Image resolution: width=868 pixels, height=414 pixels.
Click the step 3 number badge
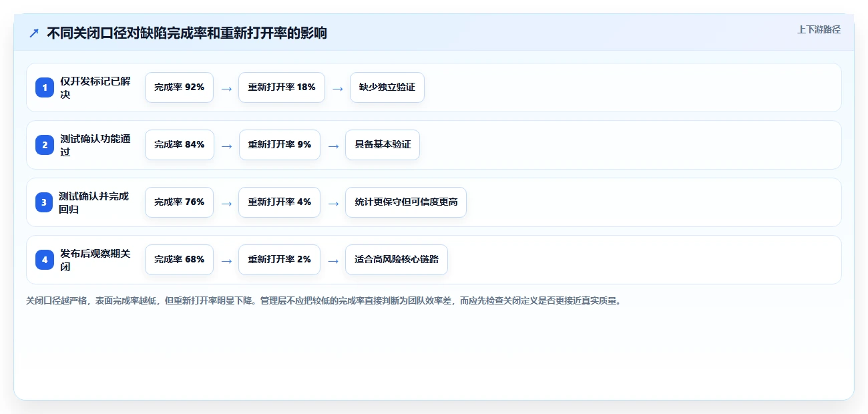click(x=45, y=202)
